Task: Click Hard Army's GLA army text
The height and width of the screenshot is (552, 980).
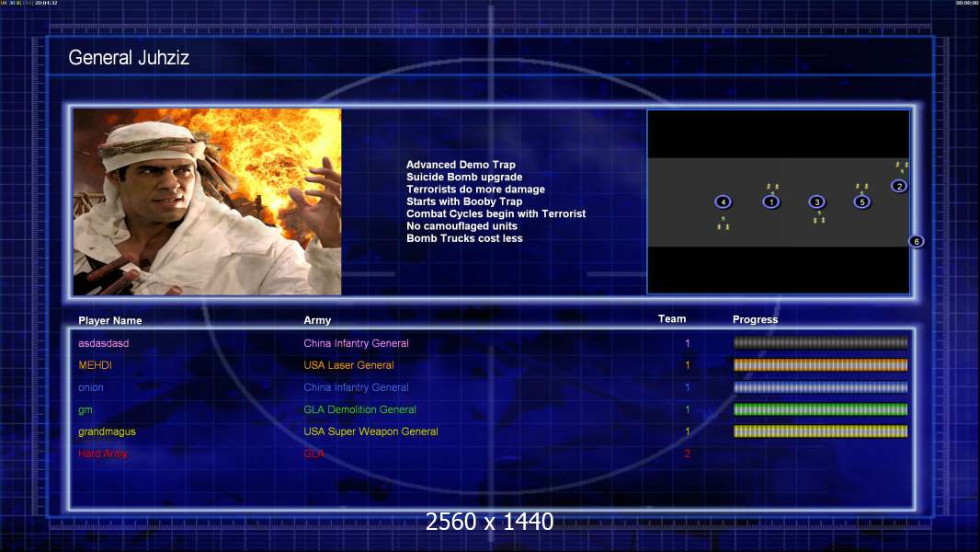Action: (x=313, y=454)
